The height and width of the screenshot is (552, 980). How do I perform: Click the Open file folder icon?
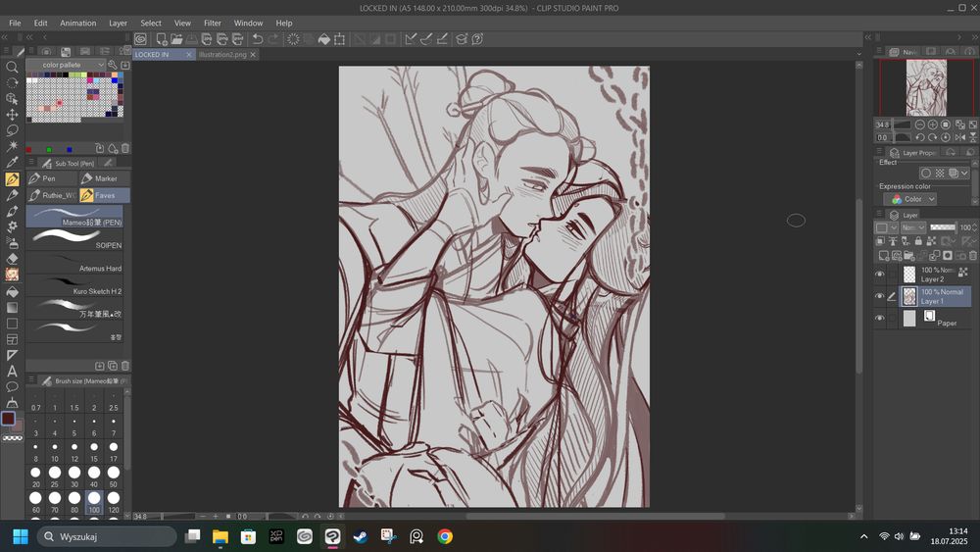pyautogui.click(x=176, y=39)
